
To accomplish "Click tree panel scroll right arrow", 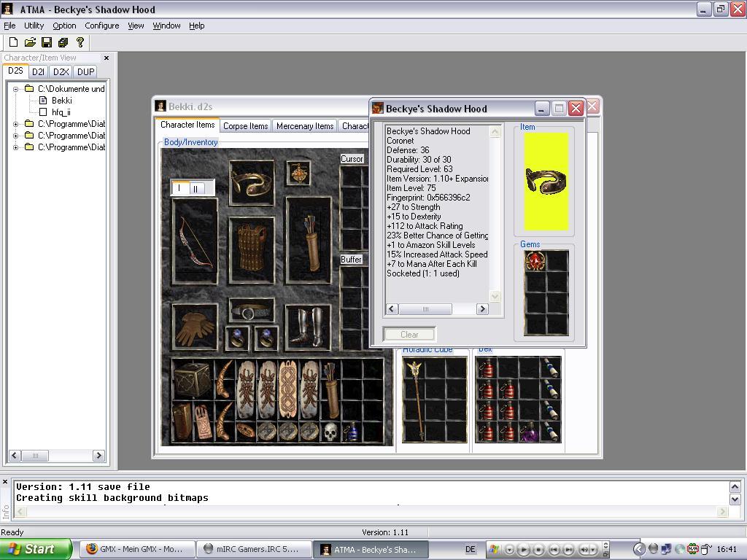I will [x=98, y=456].
